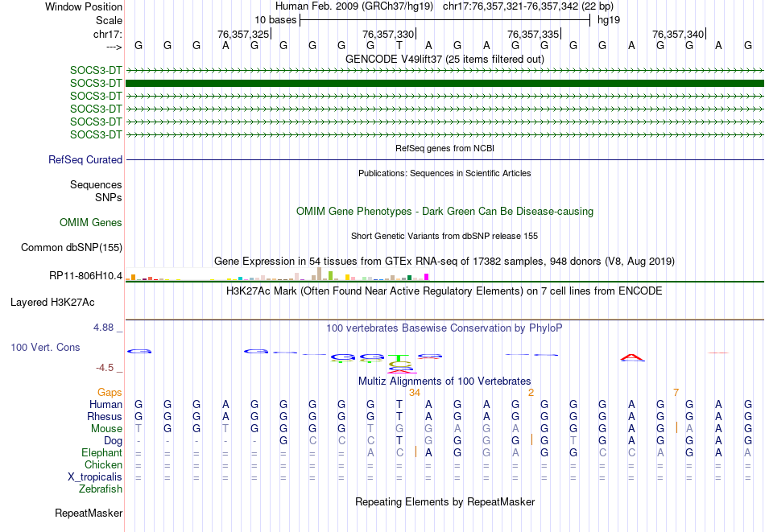
Task: Click the RP11-806H10.4 GTEx label
Action: click(x=86, y=275)
